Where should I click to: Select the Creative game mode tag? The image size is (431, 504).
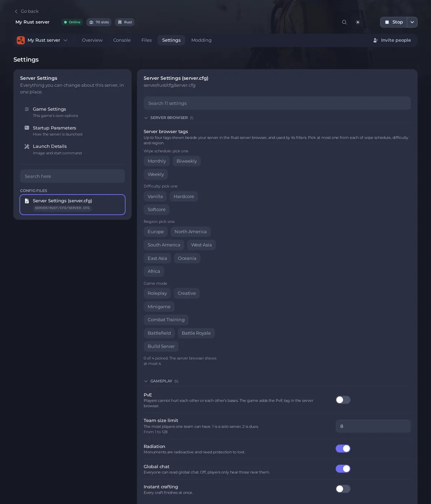[187, 293]
